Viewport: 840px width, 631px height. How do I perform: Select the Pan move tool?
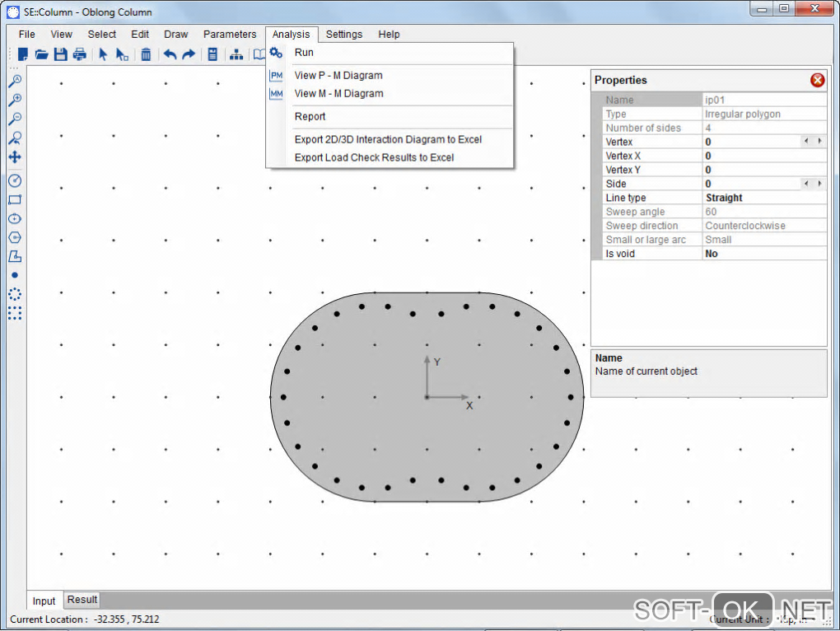(14, 157)
